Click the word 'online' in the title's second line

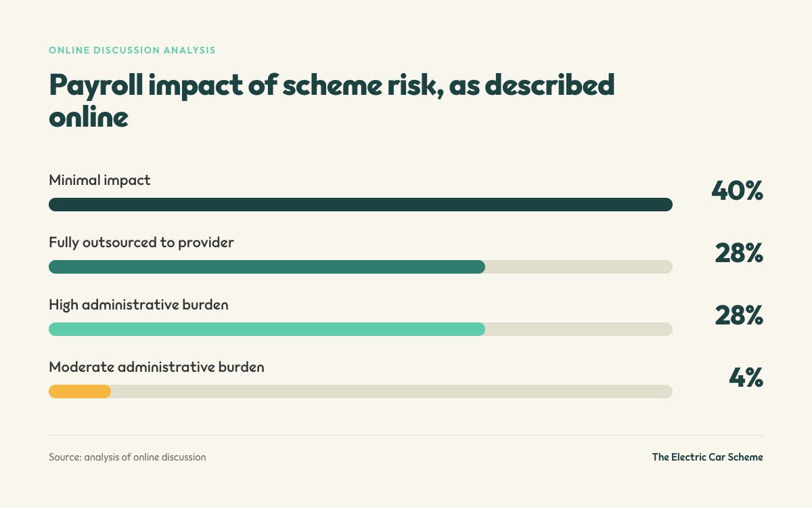89,117
